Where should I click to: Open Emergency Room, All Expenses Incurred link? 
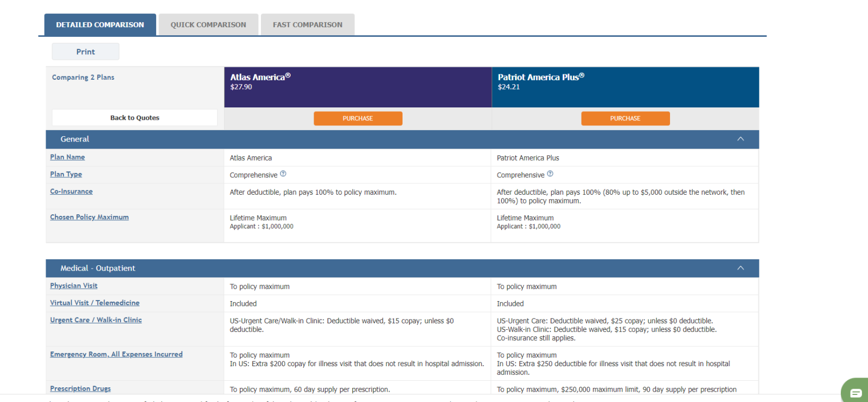click(116, 354)
